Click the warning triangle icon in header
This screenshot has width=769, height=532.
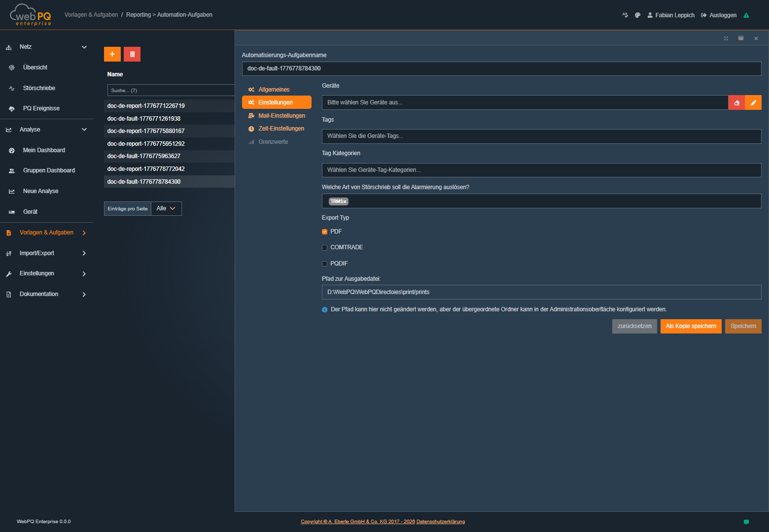(746, 15)
